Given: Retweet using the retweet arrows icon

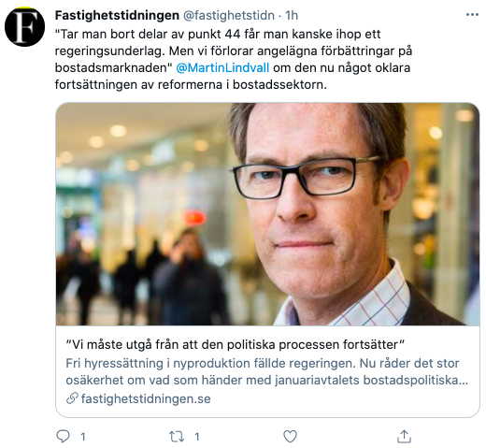Looking at the screenshot, I should 177,437.
